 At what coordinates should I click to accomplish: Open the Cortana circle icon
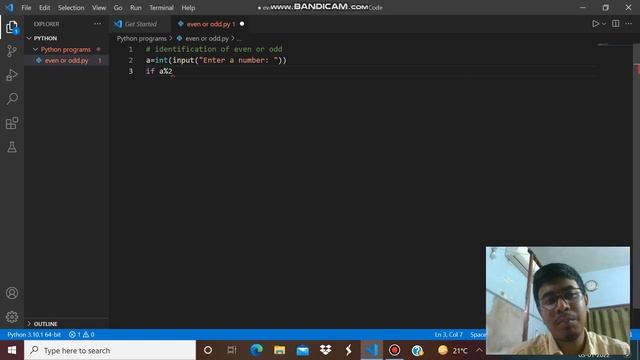(x=208, y=350)
